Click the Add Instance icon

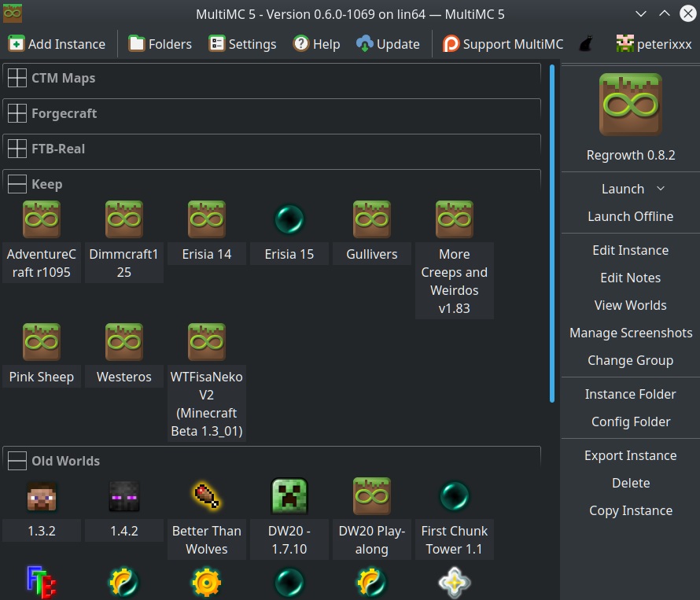pos(18,44)
